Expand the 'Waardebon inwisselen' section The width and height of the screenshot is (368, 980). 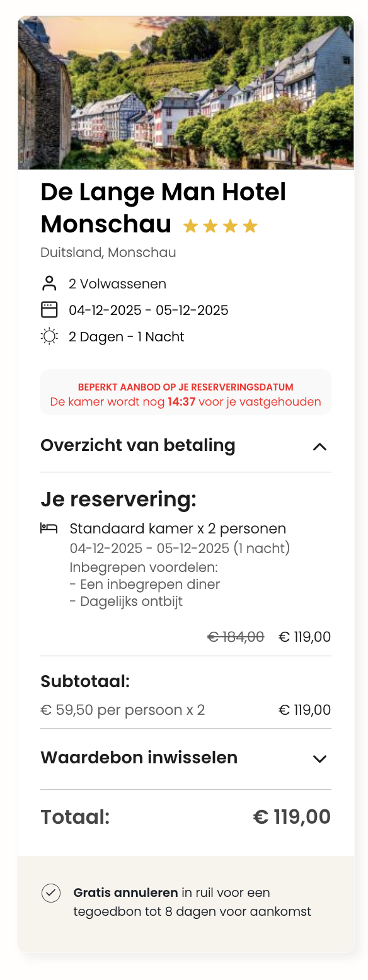pos(321,758)
